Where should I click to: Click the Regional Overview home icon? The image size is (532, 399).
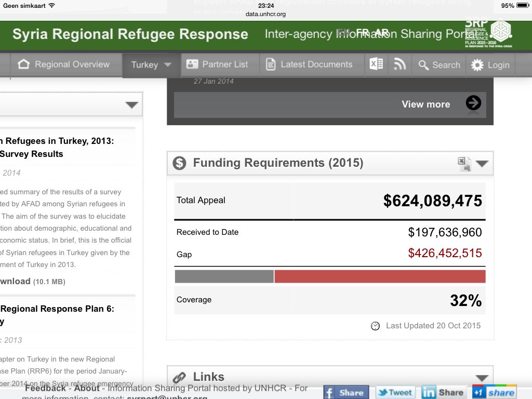[x=23, y=64]
